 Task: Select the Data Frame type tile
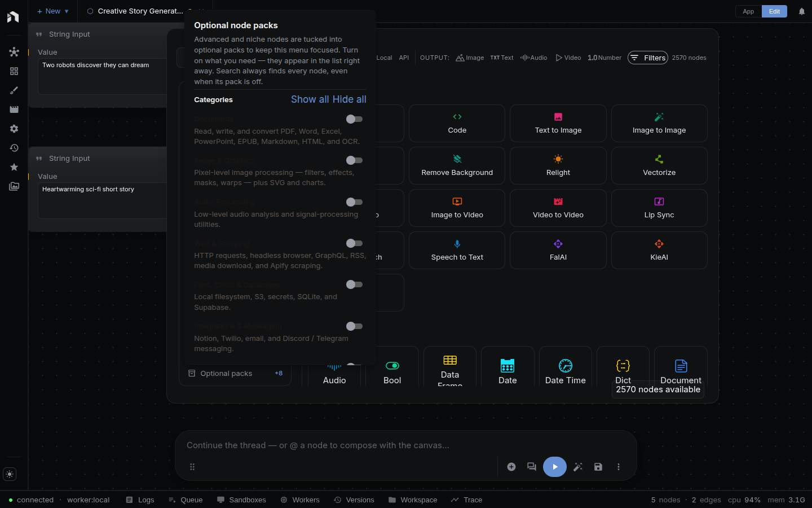pos(450,366)
